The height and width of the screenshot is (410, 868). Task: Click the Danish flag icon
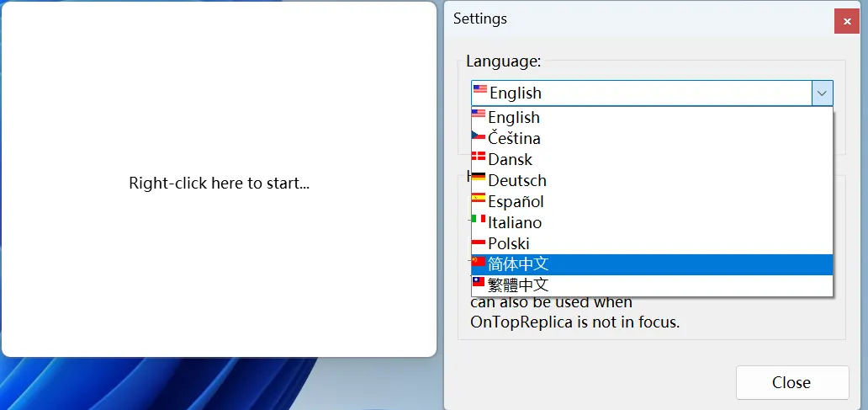pyautogui.click(x=479, y=157)
